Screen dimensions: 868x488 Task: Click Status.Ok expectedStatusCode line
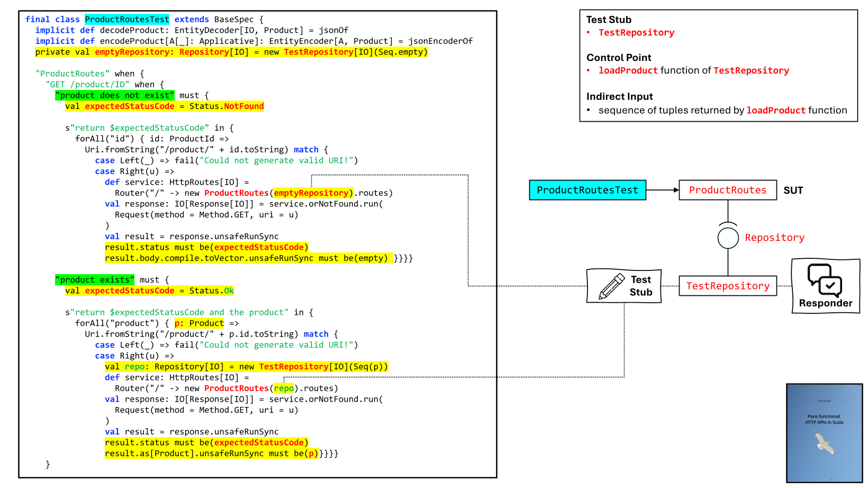pyautogui.click(x=150, y=291)
